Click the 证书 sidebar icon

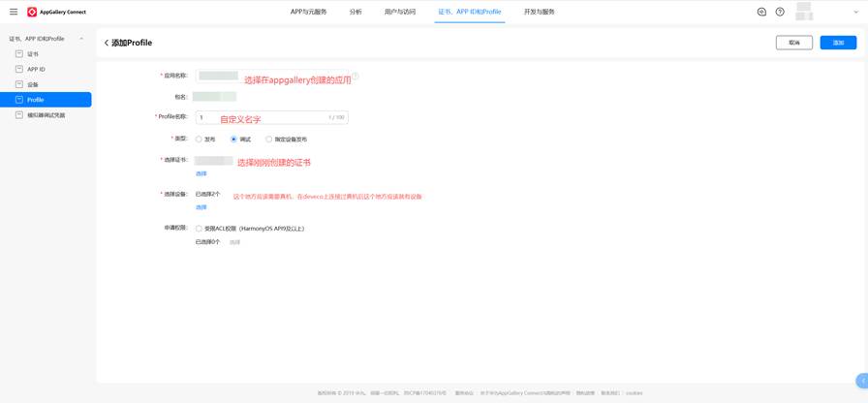18,54
